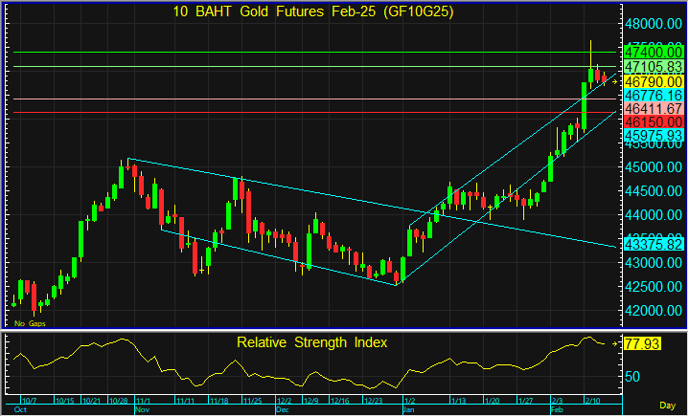Click the yellow 46790.00 current price label

tap(652, 80)
